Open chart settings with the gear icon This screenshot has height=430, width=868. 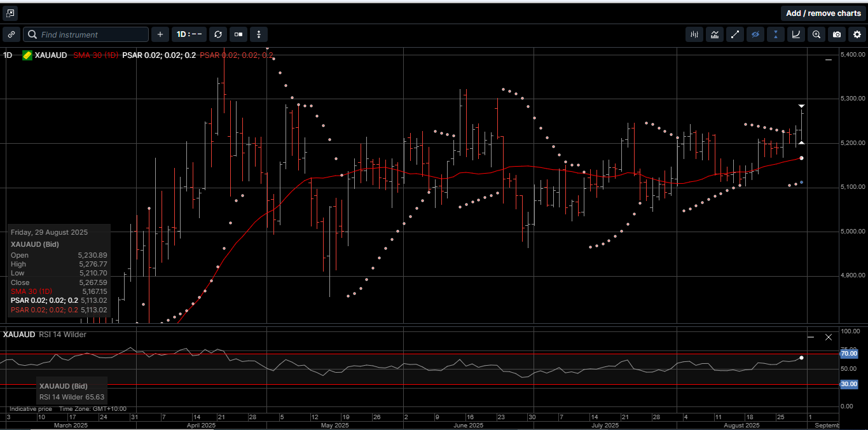click(857, 34)
